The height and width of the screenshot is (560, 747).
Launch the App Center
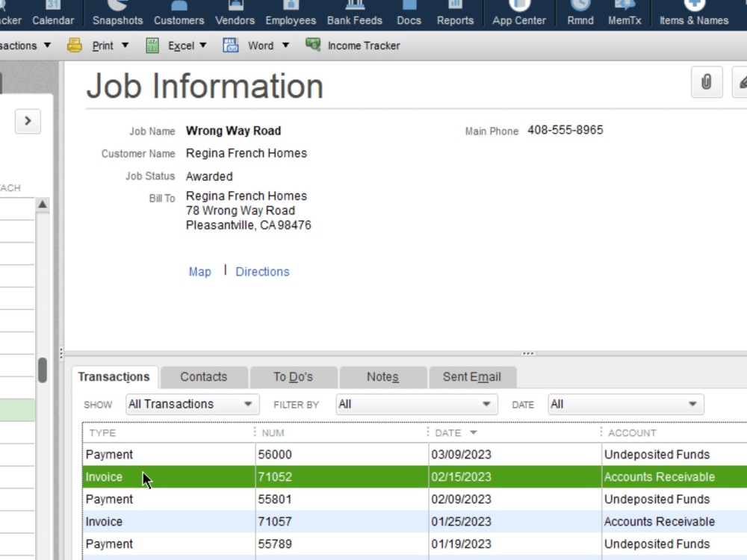518,13
